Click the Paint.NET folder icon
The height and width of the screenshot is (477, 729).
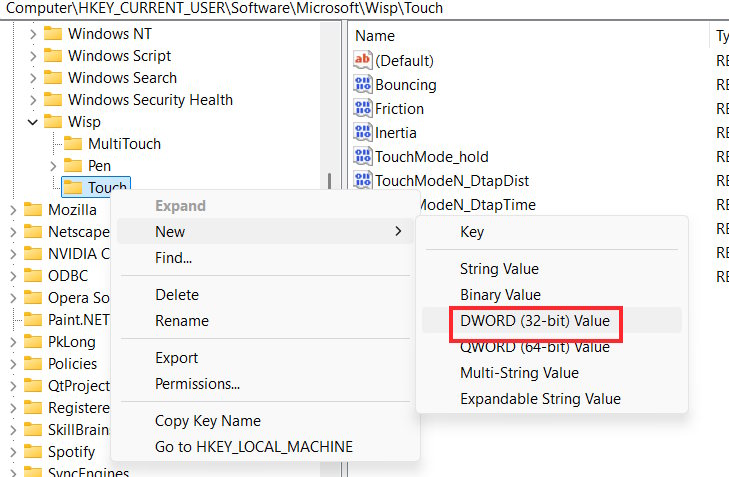coord(33,319)
